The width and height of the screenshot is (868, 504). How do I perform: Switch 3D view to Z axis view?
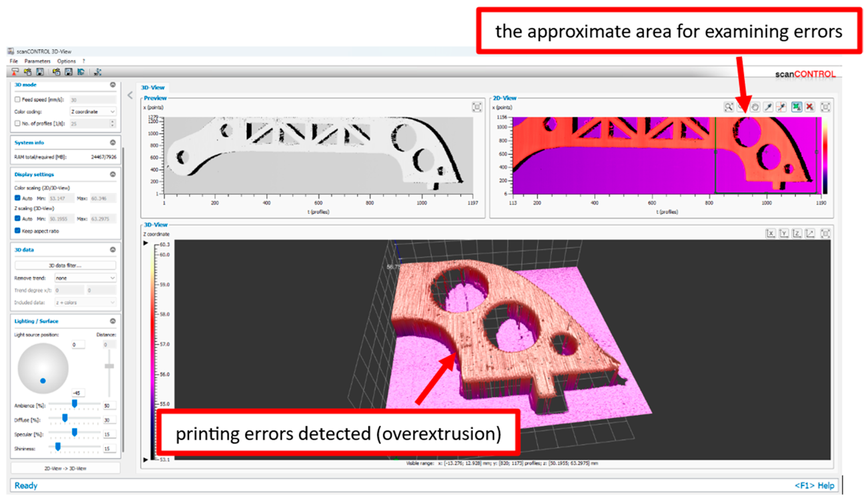tap(796, 234)
